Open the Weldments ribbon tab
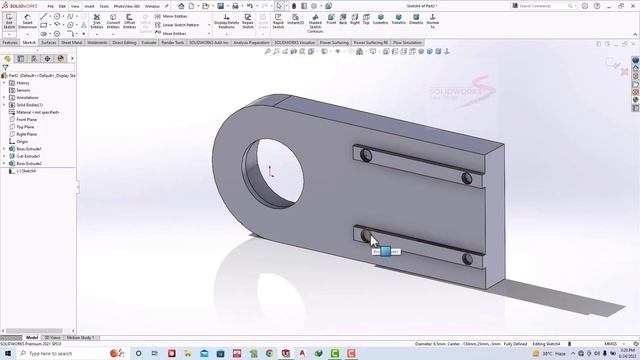The width and height of the screenshot is (640, 360). (x=97, y=42)
